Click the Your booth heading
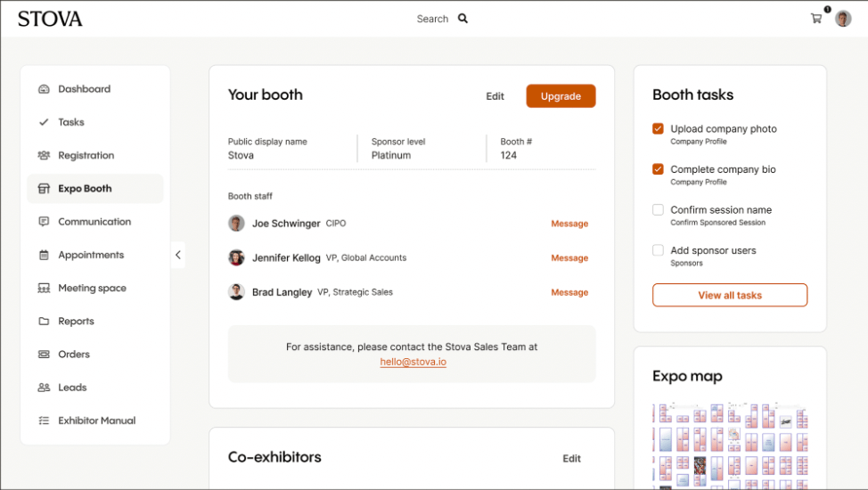 click(266, 94)
